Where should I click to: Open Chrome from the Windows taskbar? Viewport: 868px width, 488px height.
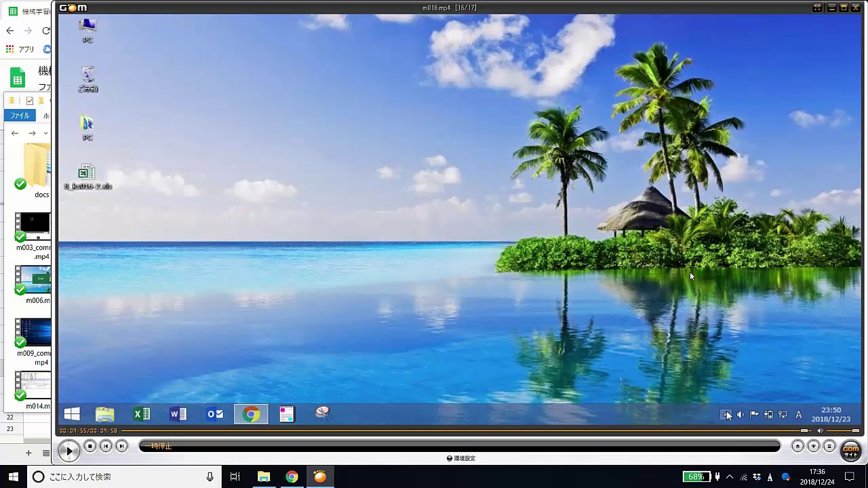pyautogui.click(x=292, y=476)
